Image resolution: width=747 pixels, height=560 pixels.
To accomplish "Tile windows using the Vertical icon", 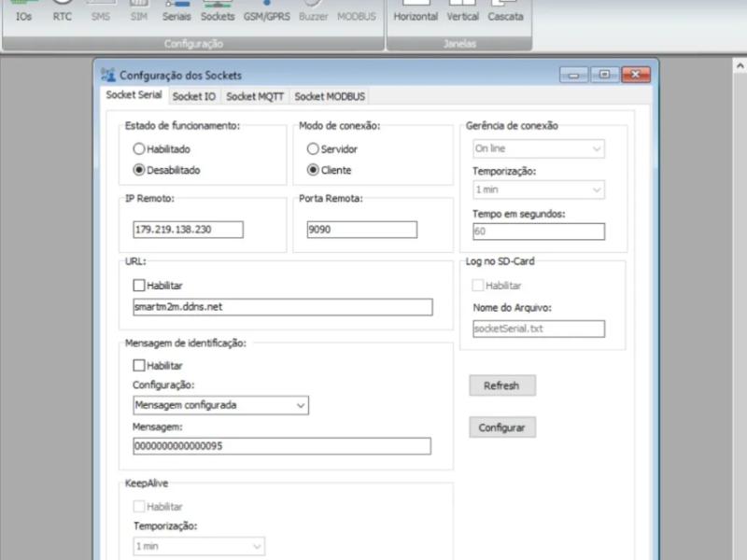I will 463,10.
